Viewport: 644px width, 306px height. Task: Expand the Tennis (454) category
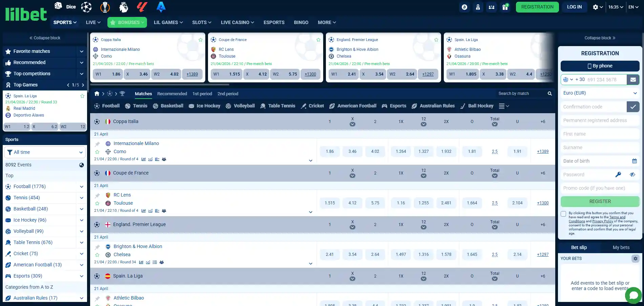pos(82,198)
